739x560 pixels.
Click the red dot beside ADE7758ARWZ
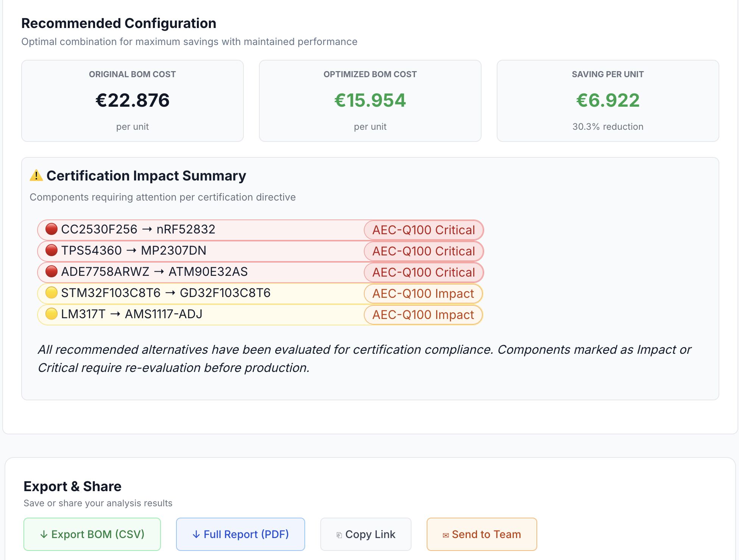coord(51,272)
